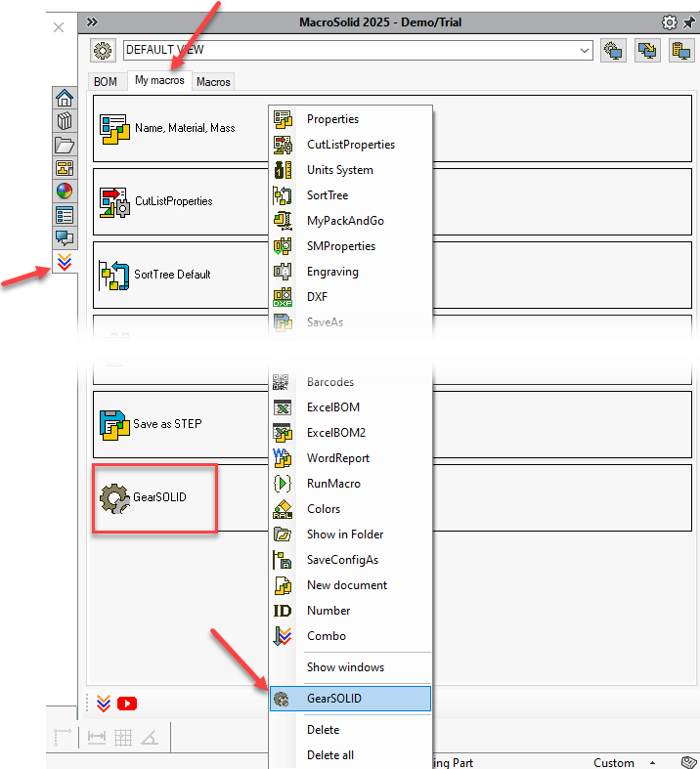Viewport: 700px width, 769px height.
Task: Click the Number ID icon
Action: (283, 611)
